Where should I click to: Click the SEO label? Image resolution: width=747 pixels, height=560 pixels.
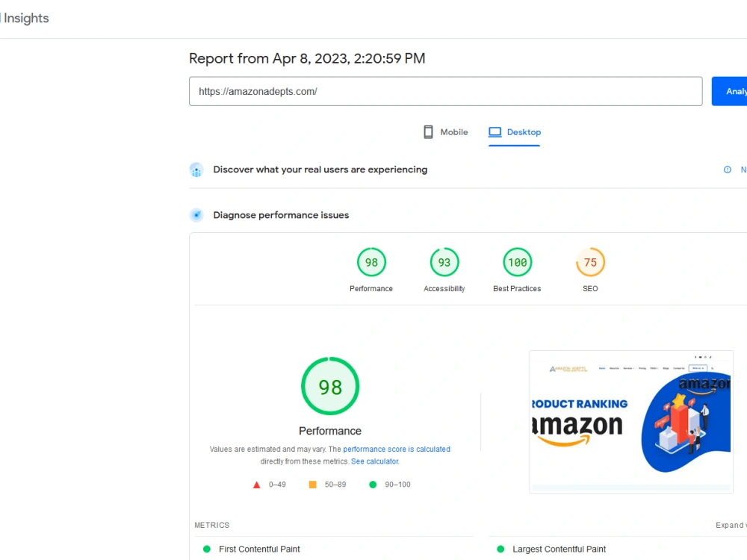point(590,288)
